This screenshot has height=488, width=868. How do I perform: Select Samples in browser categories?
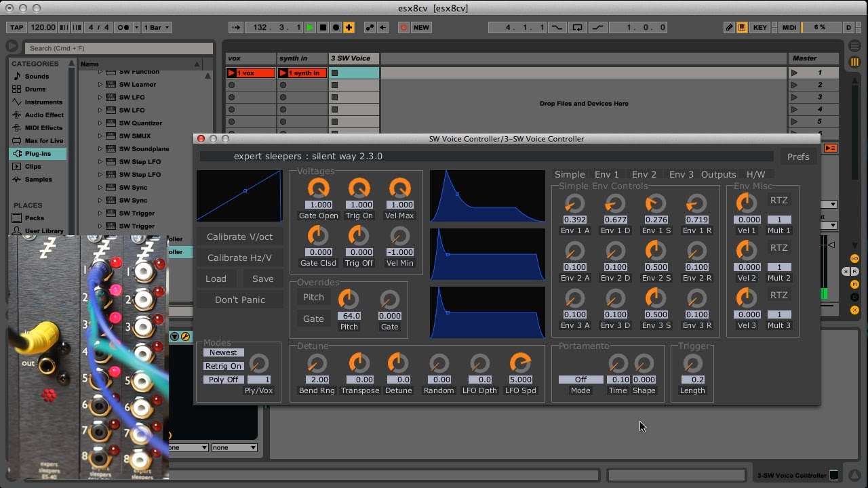38,180
